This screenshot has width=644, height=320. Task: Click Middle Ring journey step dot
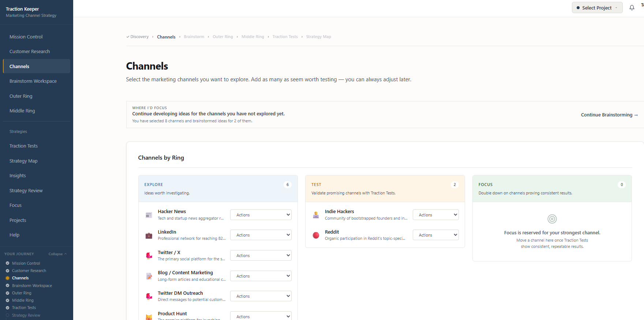pos(7,300)
